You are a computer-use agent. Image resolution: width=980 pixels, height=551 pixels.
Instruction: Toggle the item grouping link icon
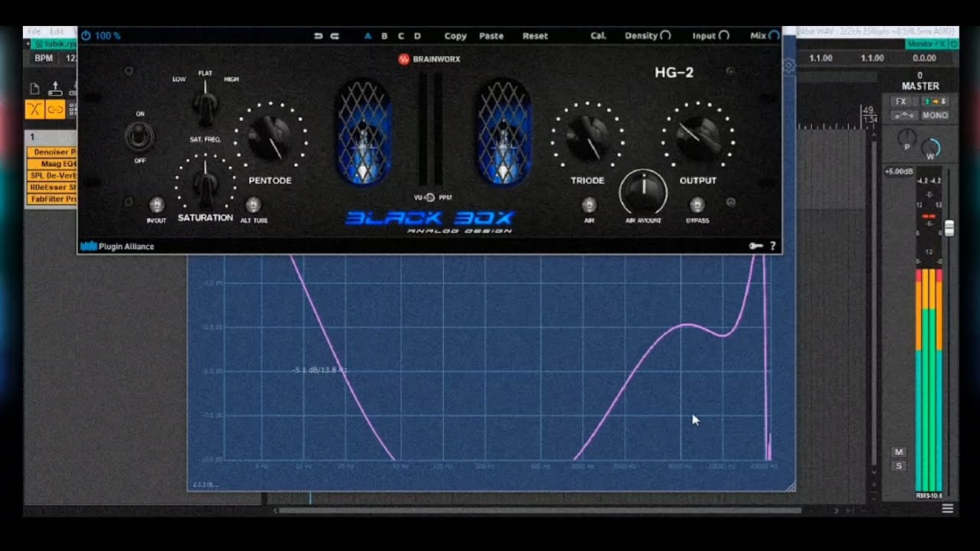tap(55, 109)
